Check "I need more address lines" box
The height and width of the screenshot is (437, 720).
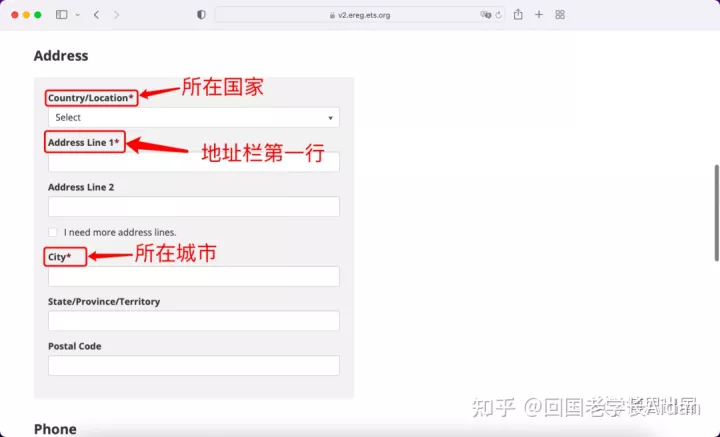click(53, 232)
